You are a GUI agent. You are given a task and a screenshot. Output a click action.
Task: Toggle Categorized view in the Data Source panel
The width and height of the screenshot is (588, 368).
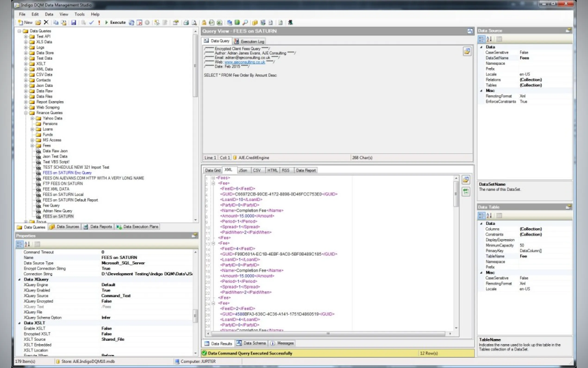click(481, 39)
